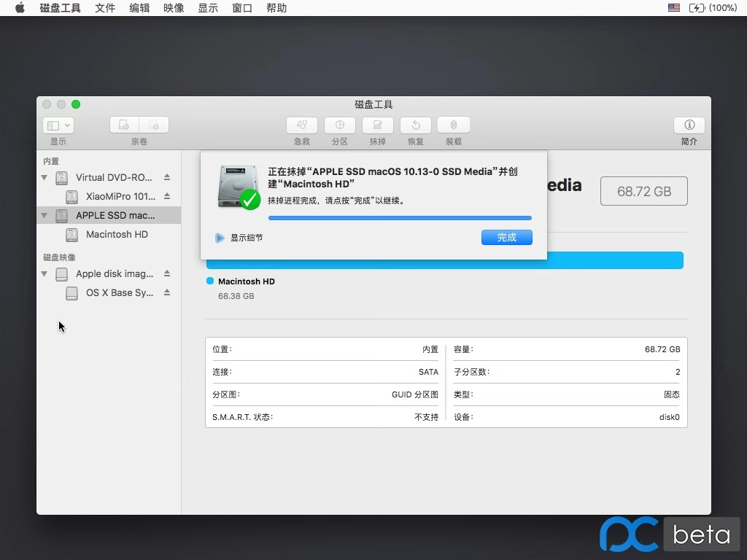Open the 文件 menu
The height and width of the screenshot is (560, 747).
pos(105,8)
